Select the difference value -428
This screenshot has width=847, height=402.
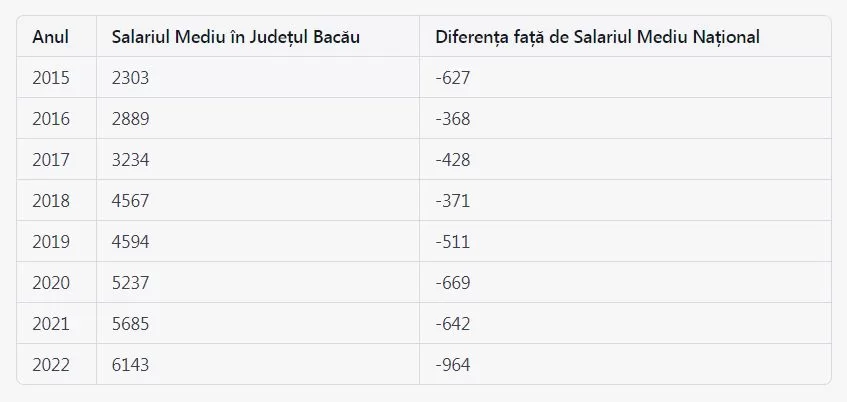coord(453,160)
